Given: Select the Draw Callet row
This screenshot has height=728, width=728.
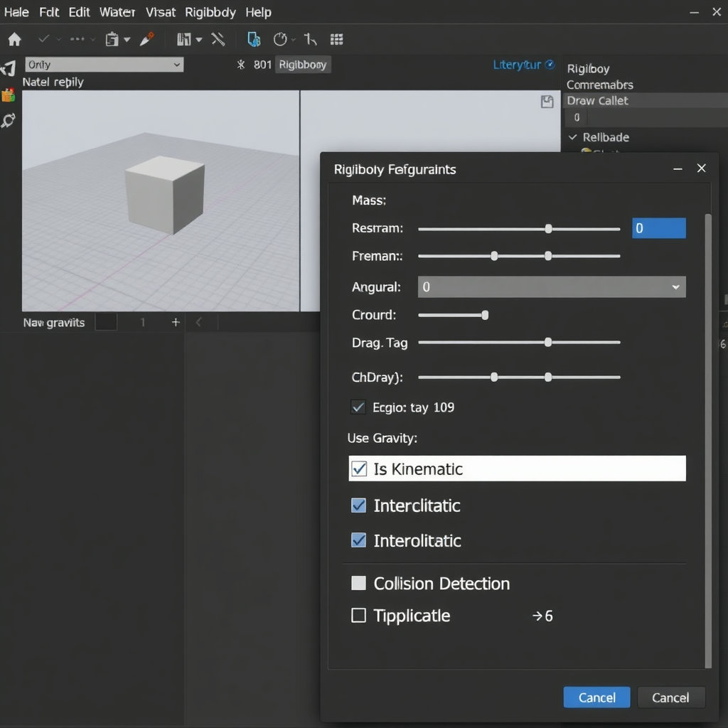Looking at the screenshot, I should (645, 100).
